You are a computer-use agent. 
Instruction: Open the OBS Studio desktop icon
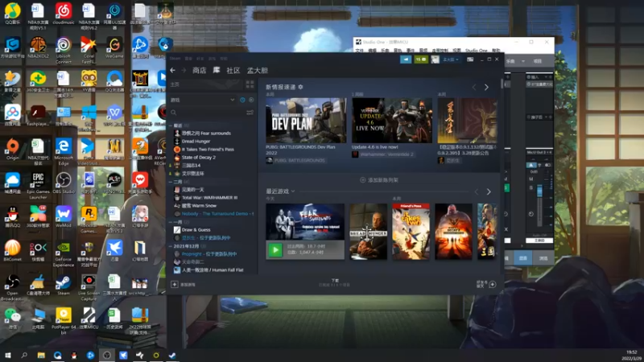click(64, 183)
